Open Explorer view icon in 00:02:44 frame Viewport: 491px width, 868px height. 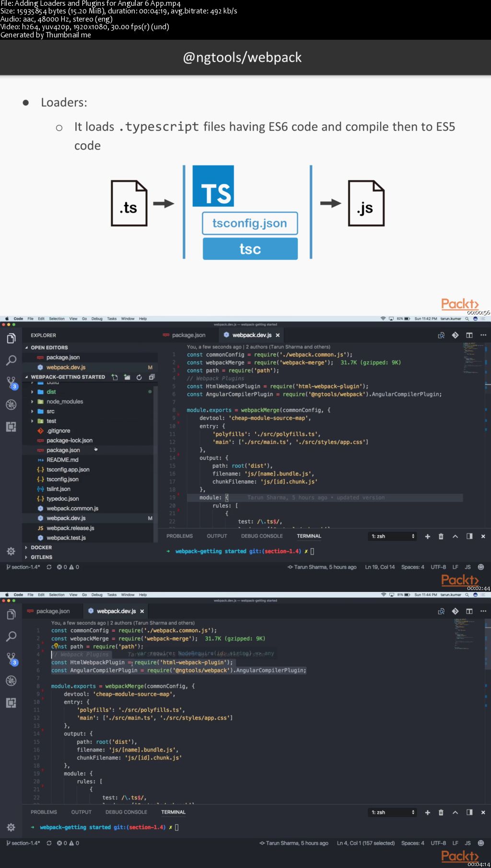pyautogui.click(x=11, y=338)
